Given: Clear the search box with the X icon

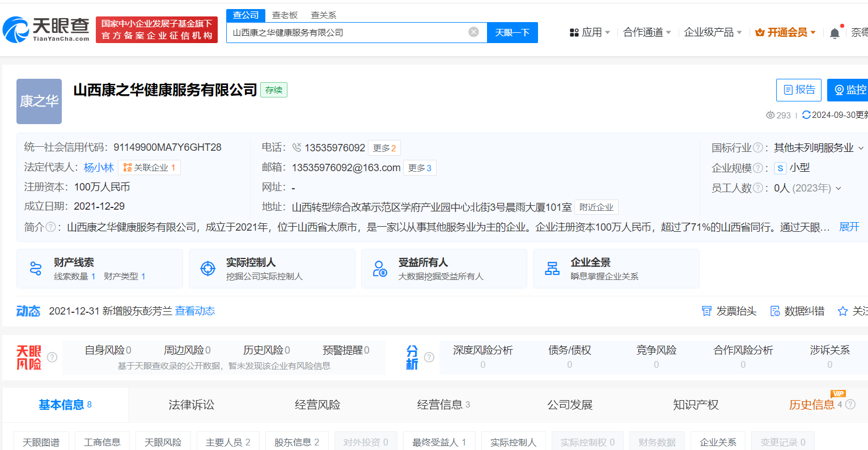Looking at the screenshot, I should pyautogui.click(x=474, y=32).
